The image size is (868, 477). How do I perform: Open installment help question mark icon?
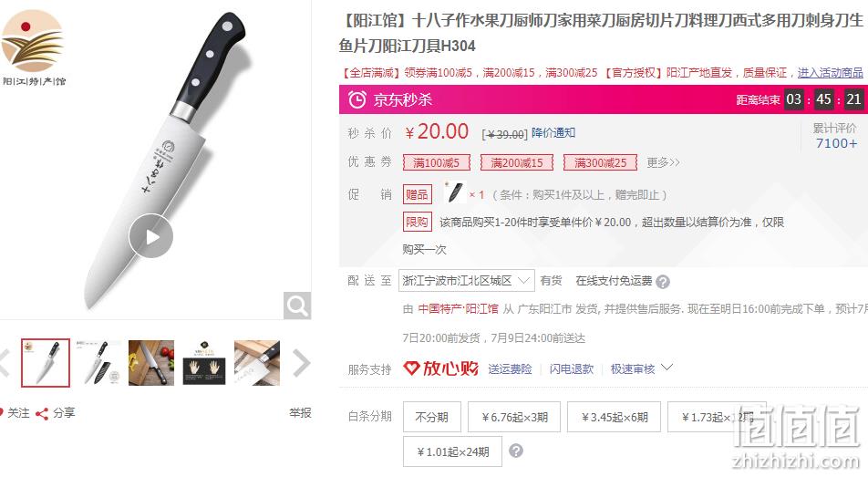click(516, 451)
